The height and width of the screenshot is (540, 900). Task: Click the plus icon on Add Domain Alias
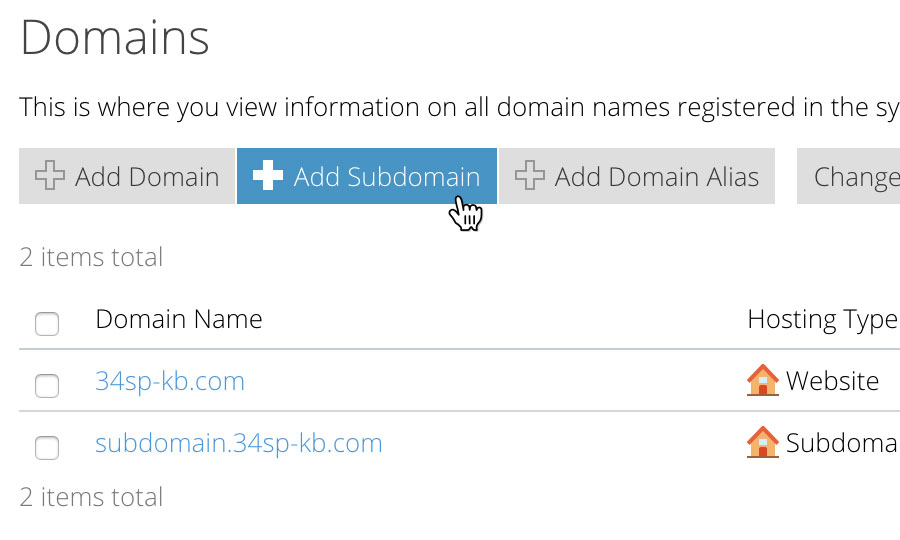coord(530,176)
